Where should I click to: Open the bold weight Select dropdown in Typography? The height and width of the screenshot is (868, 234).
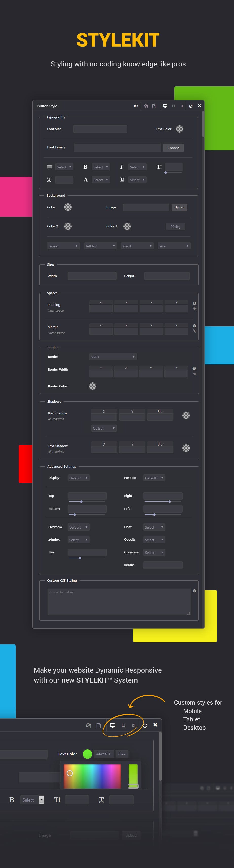(101, 167)
